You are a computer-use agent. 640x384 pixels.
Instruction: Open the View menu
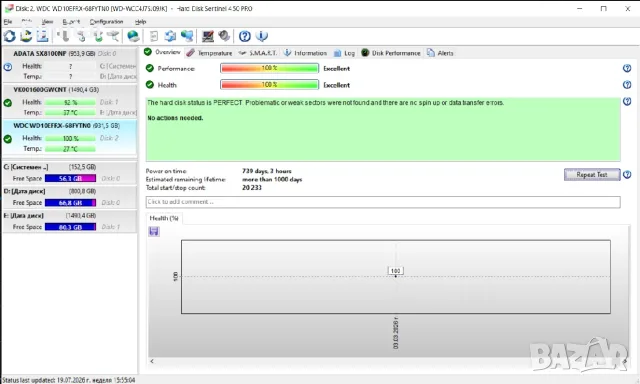(x=47, y=22)
